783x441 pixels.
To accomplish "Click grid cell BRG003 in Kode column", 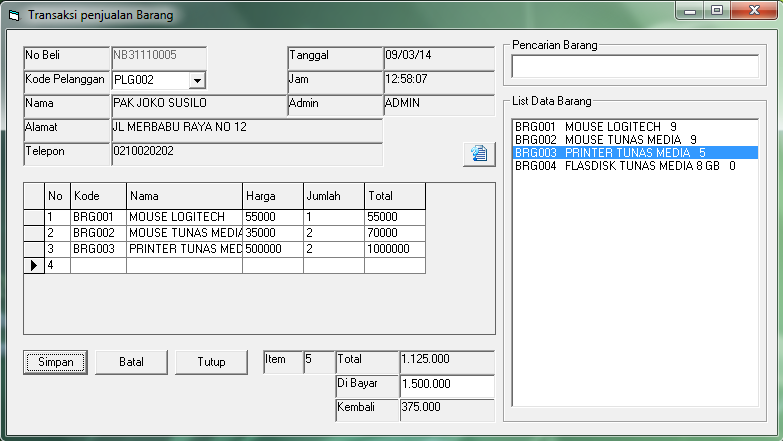I will (98, 249).
